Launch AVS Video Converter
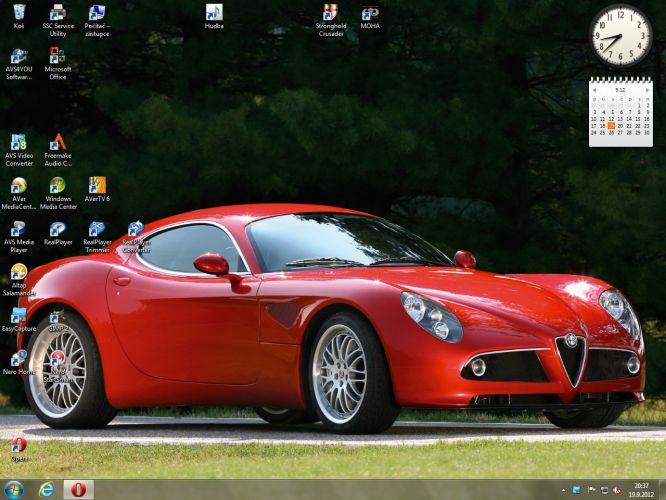 click(19, 150)
